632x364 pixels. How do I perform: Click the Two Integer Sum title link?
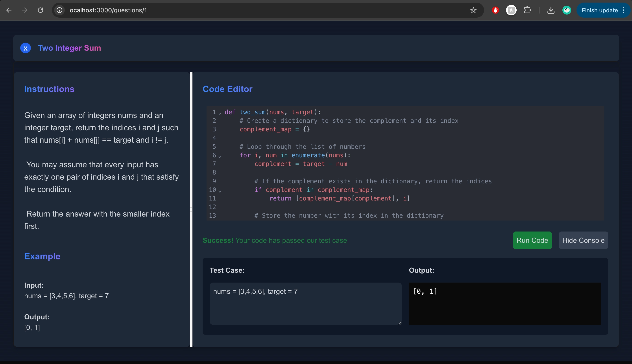pos(69,48)
